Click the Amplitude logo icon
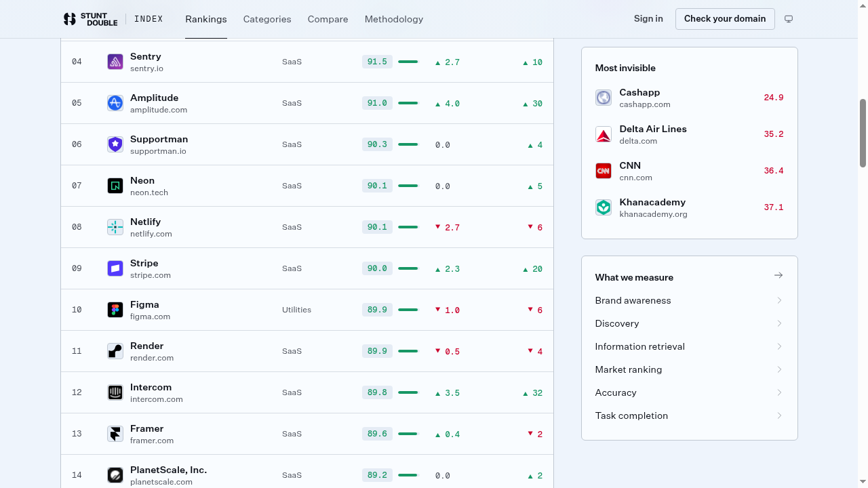The height and width of the screenshot is (488, 868). [115, 103]
